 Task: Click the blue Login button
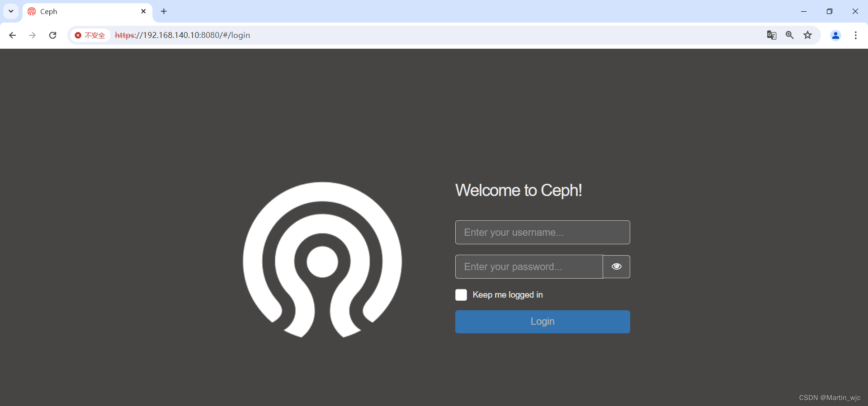click(x=542, y=322)
